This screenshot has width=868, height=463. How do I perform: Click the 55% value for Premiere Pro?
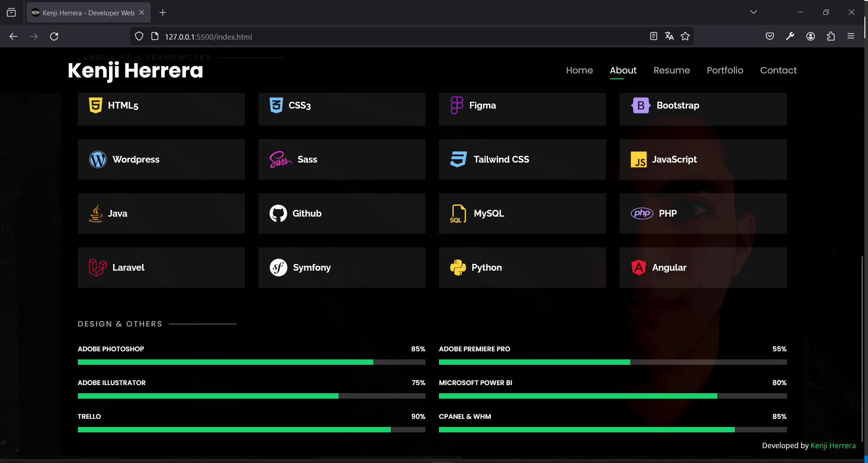pos(779,349)
